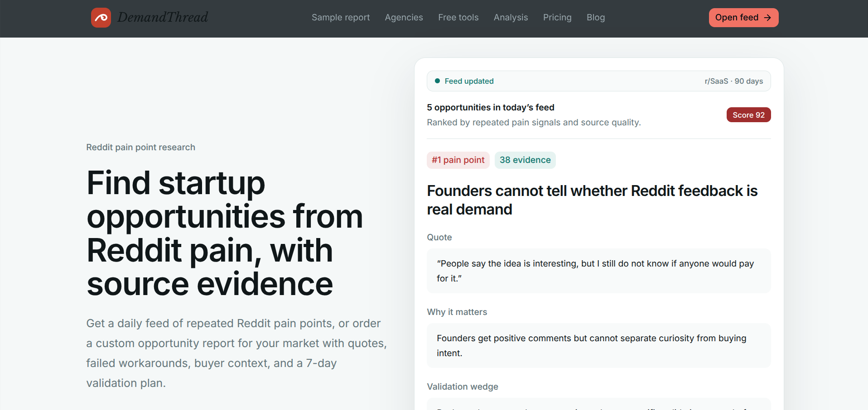The width and height of the screenshot is (868, 410).
Task: Click the Score 92 badge
Action: point(748,115)
